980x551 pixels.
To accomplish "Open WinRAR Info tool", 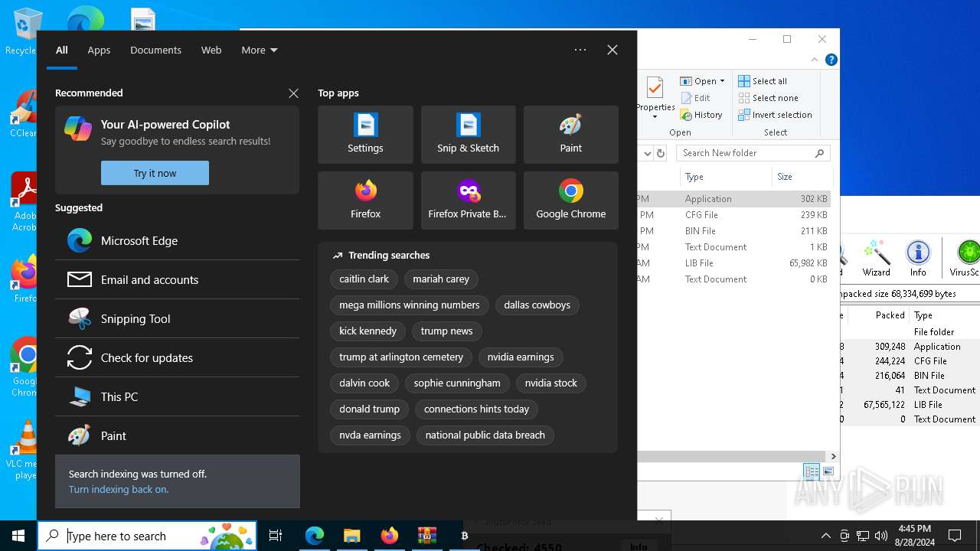I will (918, 258).
